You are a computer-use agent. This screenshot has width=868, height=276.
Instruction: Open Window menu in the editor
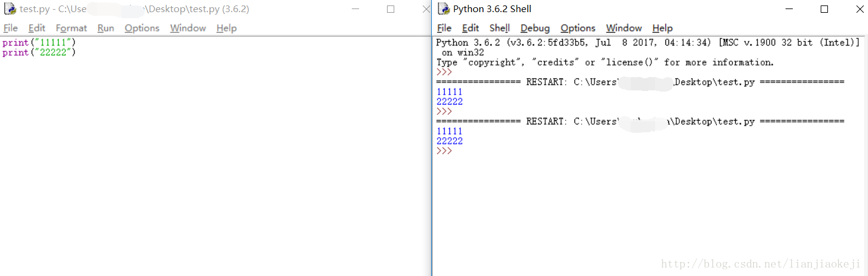pyautogui.click(x=187, y=28)
